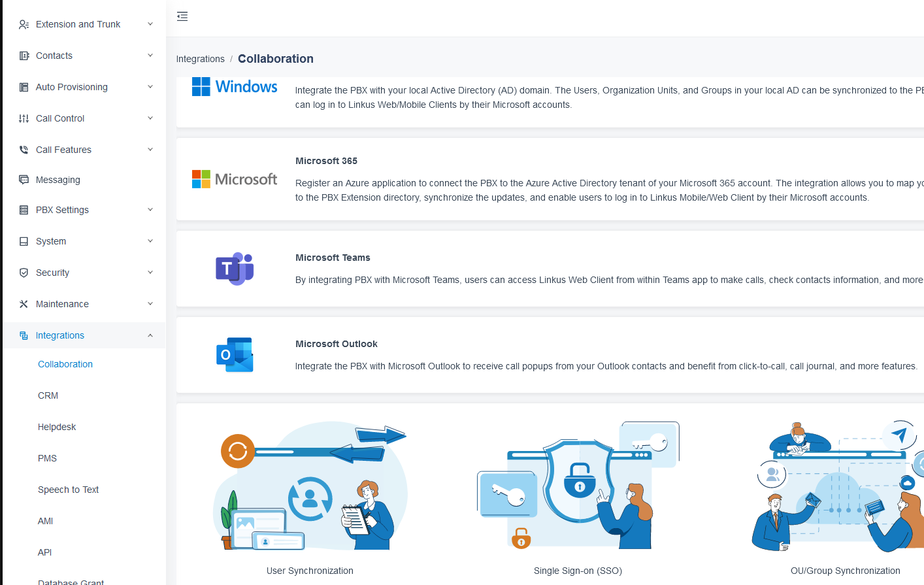
Task: Click the PBX Settings icon
Action: pos(24,210)
